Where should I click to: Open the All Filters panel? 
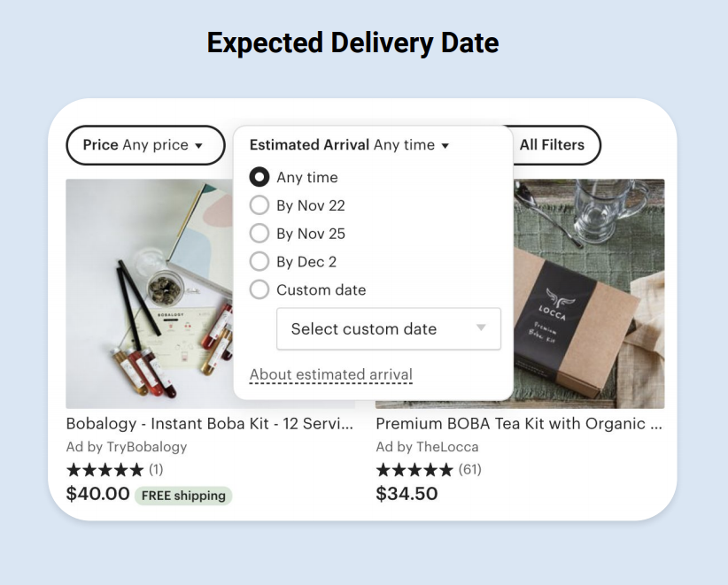click(554, 145)
